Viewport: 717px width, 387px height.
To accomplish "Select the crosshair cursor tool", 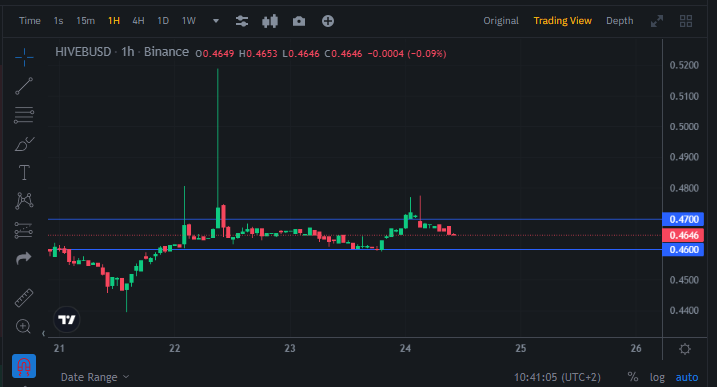I will click(x=24, y=57).
